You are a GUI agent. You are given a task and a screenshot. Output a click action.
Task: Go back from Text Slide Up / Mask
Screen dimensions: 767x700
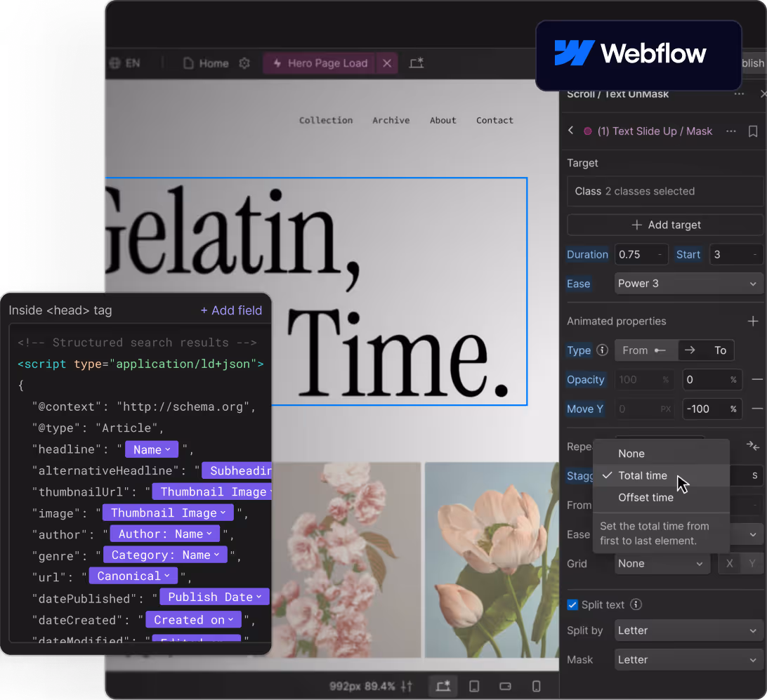pos(571,131)
